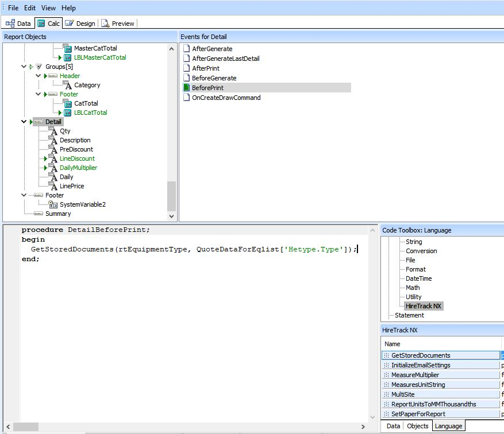Open the File menu

[x=13, y=8]
